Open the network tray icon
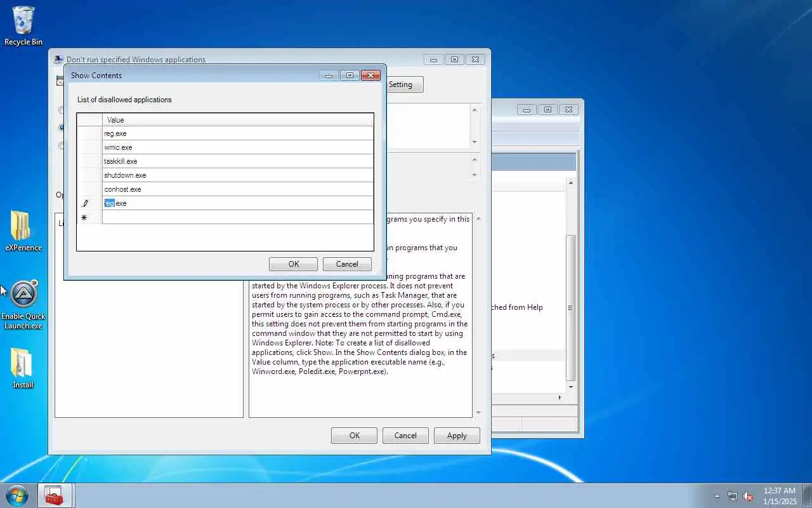Viewport: 812px width, 508px height. [x=733, y=496]
